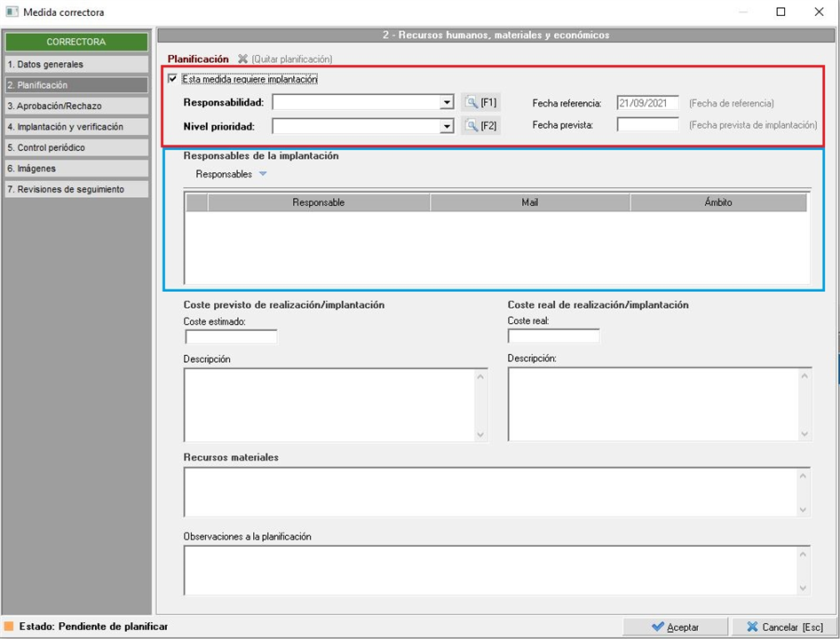Image resolution: width=840 pixels, height=639 pixels.
Task: Open the Responsabilidad dropdown list
Action: pyautogui.click(x=447, y=103)
